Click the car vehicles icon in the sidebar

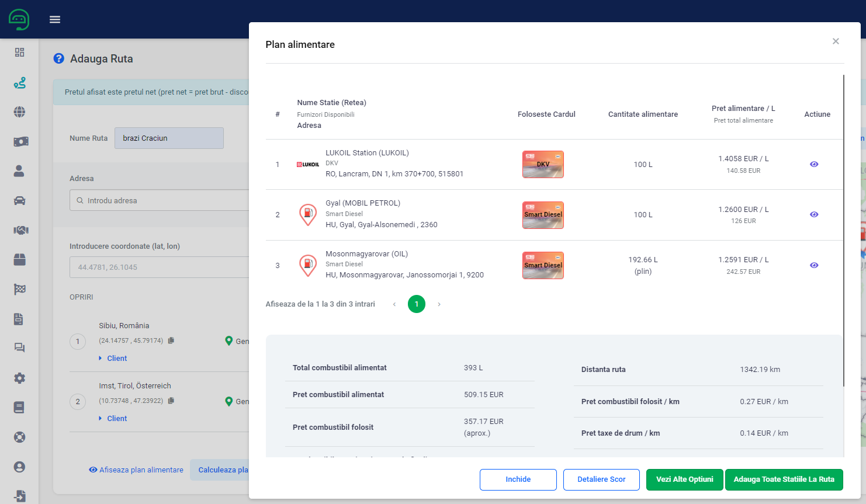[x=19, y=201]
